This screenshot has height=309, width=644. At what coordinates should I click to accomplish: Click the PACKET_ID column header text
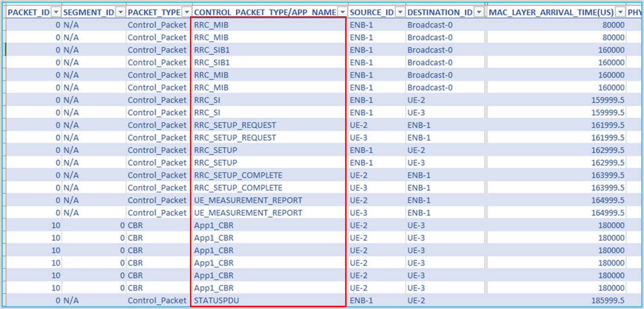29,12
